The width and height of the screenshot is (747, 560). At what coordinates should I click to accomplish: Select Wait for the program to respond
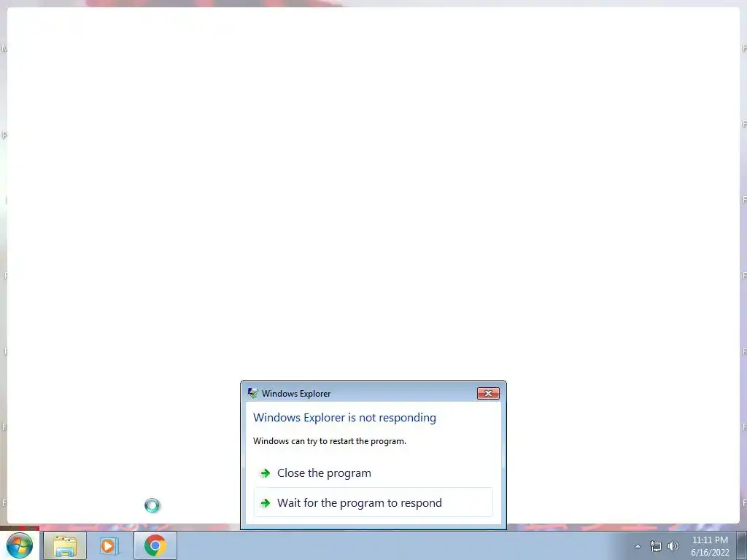click(x=373, y=502)
